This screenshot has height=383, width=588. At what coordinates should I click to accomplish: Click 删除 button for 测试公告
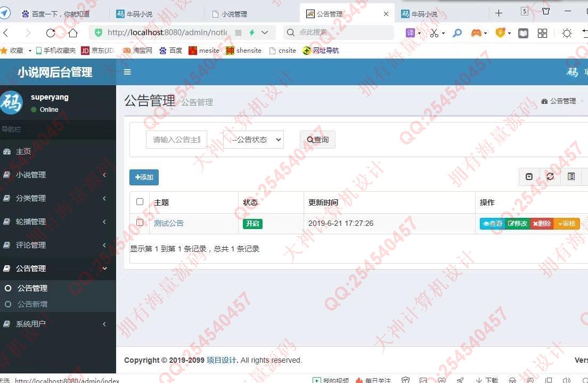pyautogui.click(x=542, y=224)
